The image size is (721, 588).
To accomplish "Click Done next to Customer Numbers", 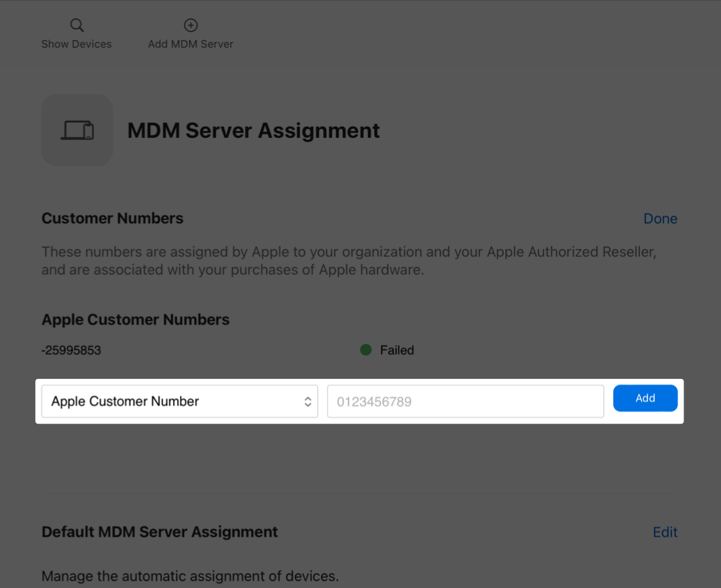I will pyautogui.click(x=660, y=219).
